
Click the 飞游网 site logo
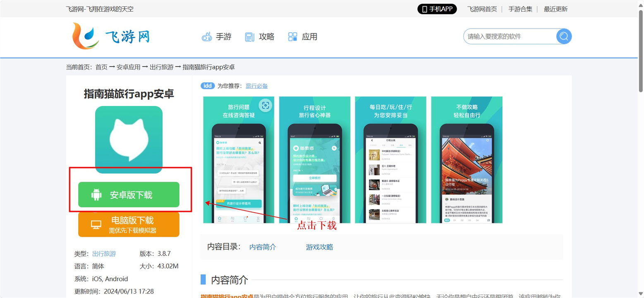pyautogui.click(x=110, y=36)
